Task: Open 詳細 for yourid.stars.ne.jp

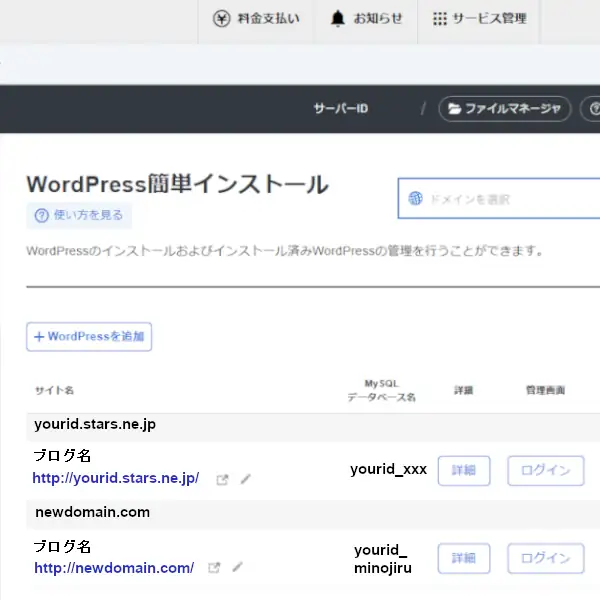Action: tap(464, 471)
